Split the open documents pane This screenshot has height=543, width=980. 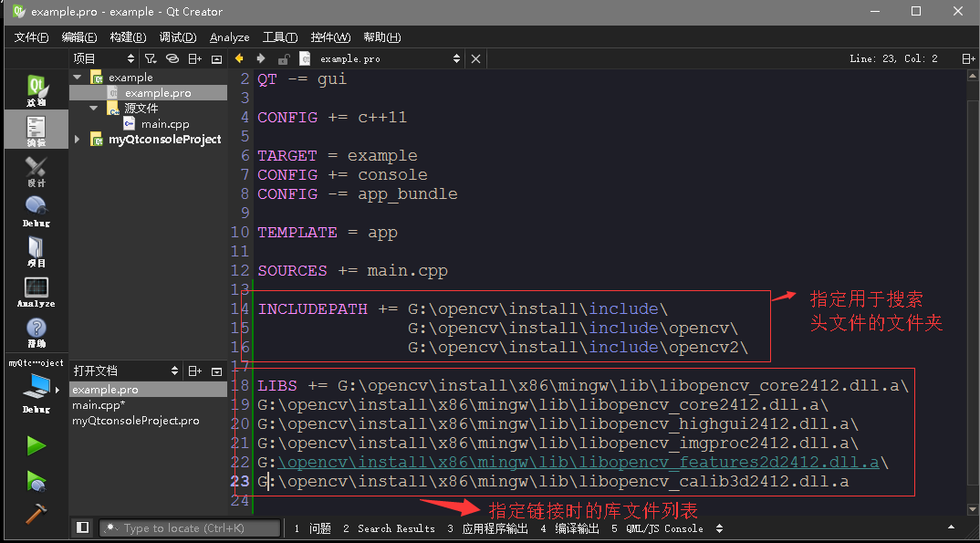[195, 371]
